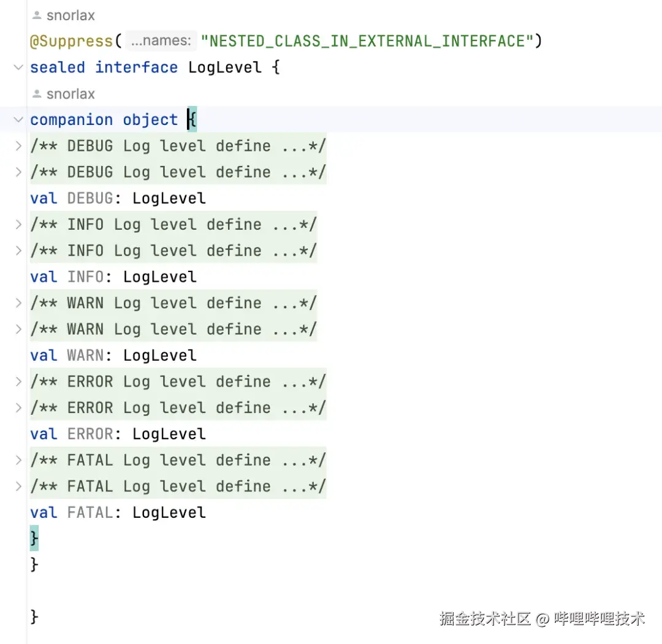Click LogLevel type on the val FATAL line
This screenshot has width=662, height=644.
click(169, 512)
